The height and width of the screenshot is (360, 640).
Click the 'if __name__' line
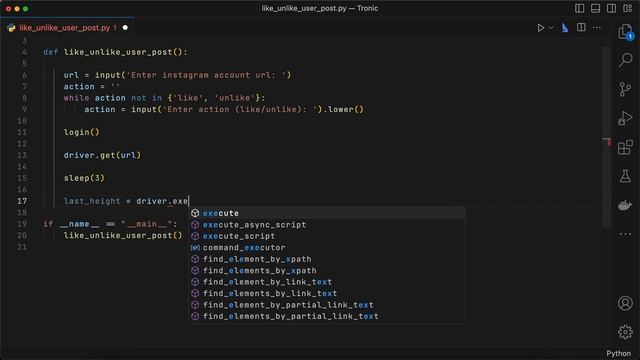[x=110, y=224]
